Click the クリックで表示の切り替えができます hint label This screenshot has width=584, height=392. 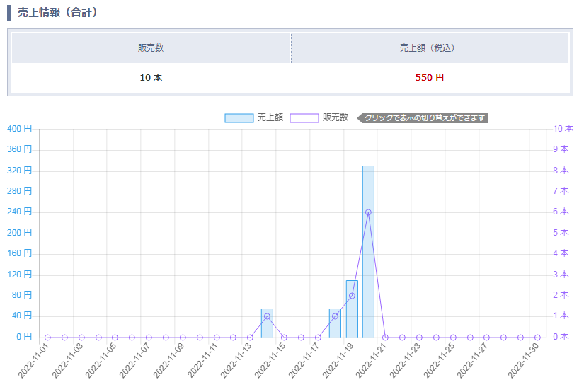click(x=423, y=118)
